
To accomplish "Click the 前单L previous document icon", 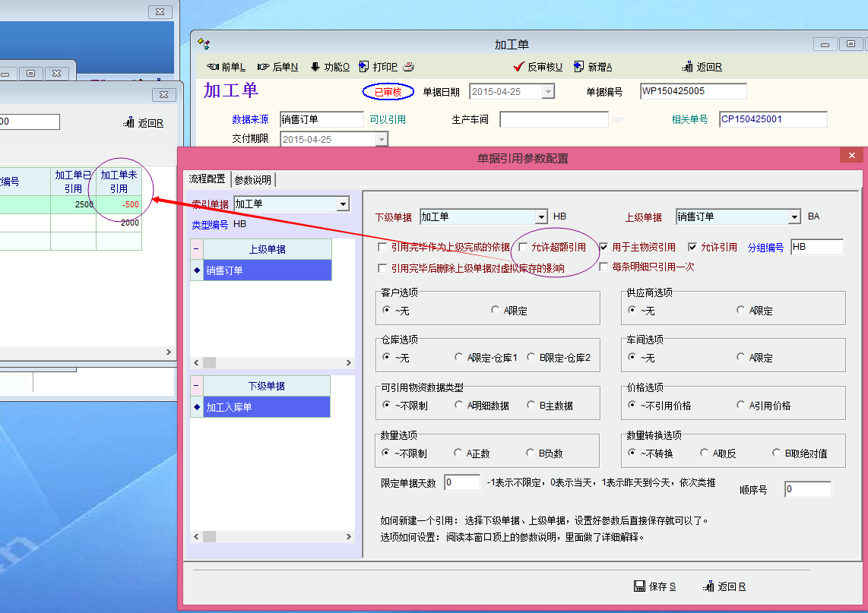I will (x=213, y=67).
